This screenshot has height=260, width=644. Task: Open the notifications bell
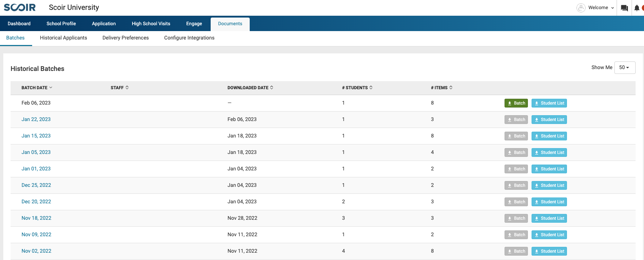pos(637,8)
